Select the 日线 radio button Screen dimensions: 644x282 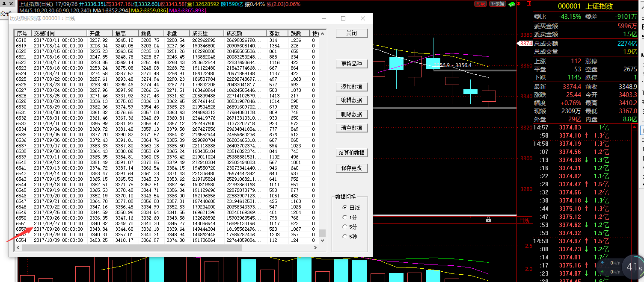pyautogui.click(x=351, y=208)
